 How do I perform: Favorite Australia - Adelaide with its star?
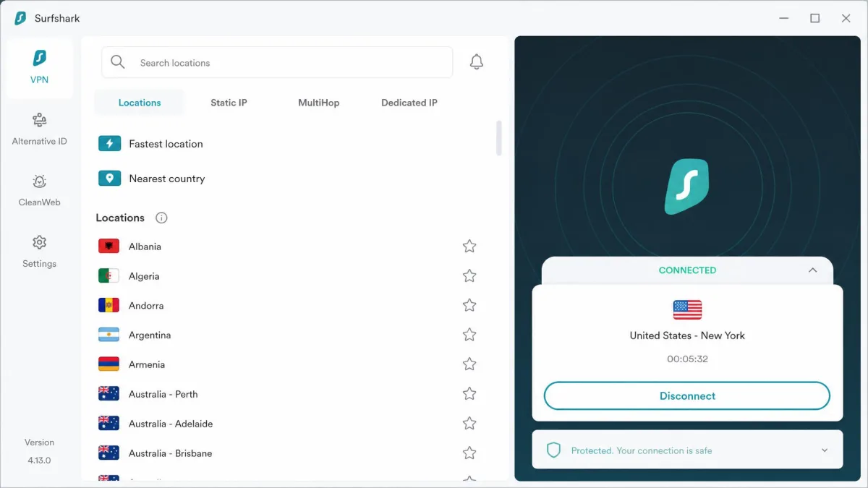point(469,424)
